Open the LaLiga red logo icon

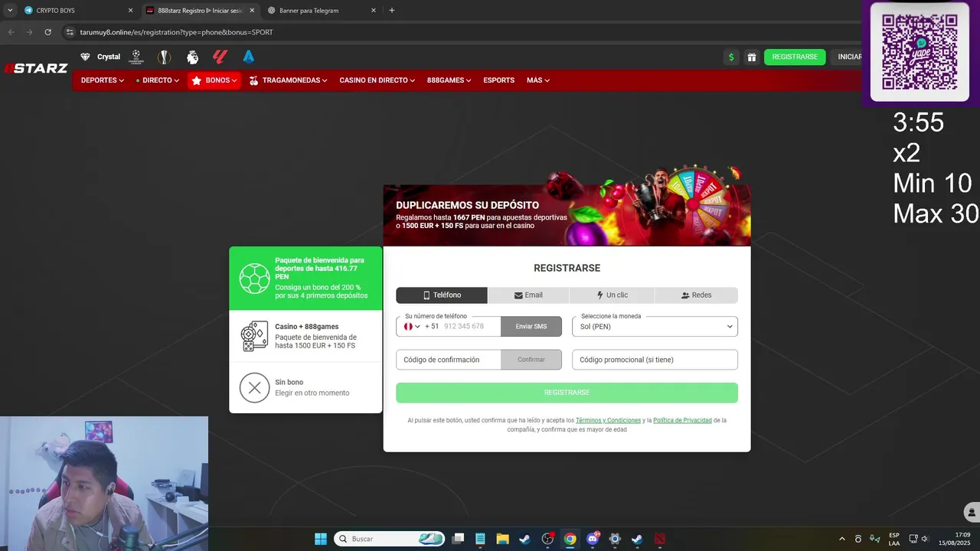(220, 57)
